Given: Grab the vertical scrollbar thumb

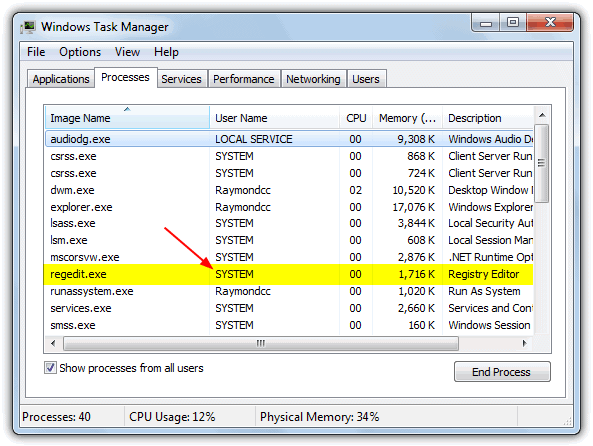Looking at the screenshot, I should [x=542, y=163].
